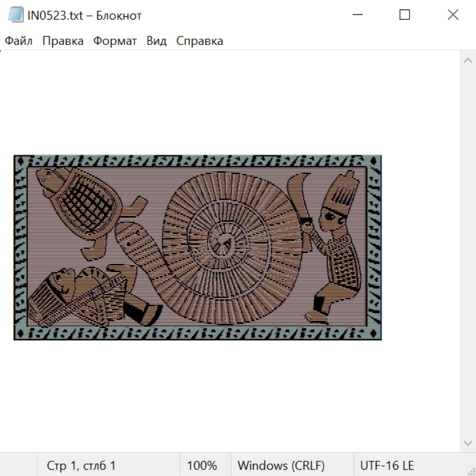
Task: Click the 100% zoom indicator
Action: 202,465
